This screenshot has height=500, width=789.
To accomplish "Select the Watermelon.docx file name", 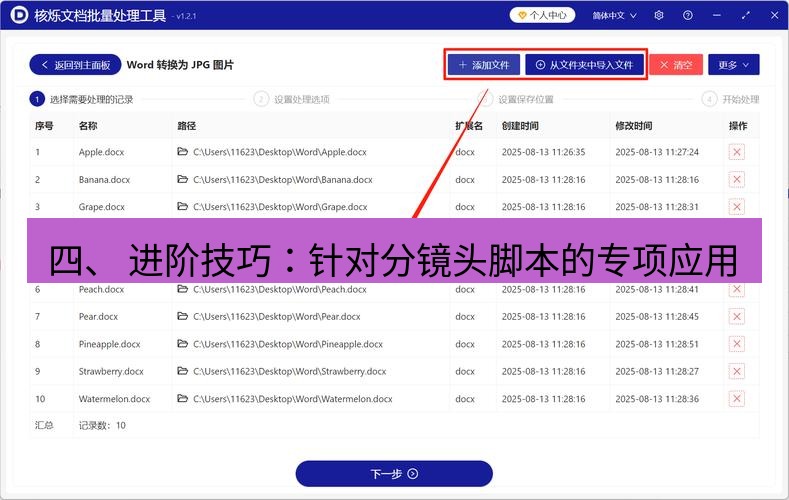I will tap(114, 399).
